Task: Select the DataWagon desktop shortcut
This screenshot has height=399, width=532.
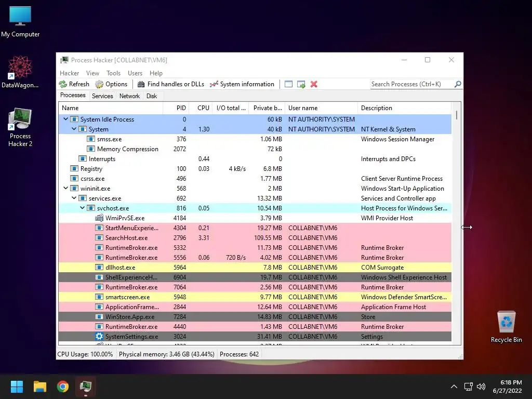Action: (20, 72)
